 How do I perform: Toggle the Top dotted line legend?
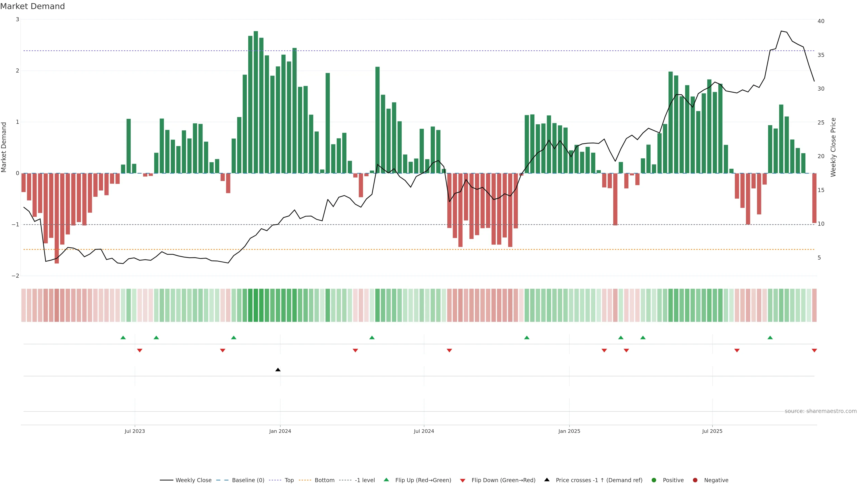coord(289,480)
